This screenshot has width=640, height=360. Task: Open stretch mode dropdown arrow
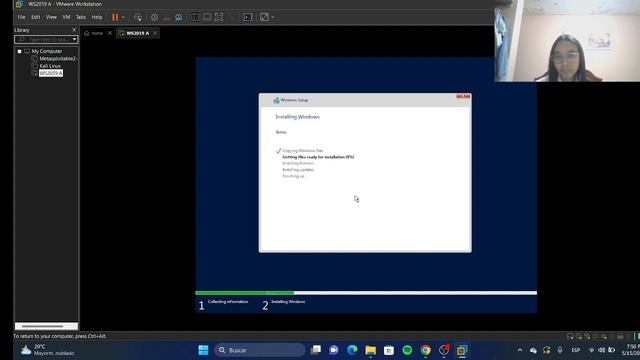pos(273,17)
